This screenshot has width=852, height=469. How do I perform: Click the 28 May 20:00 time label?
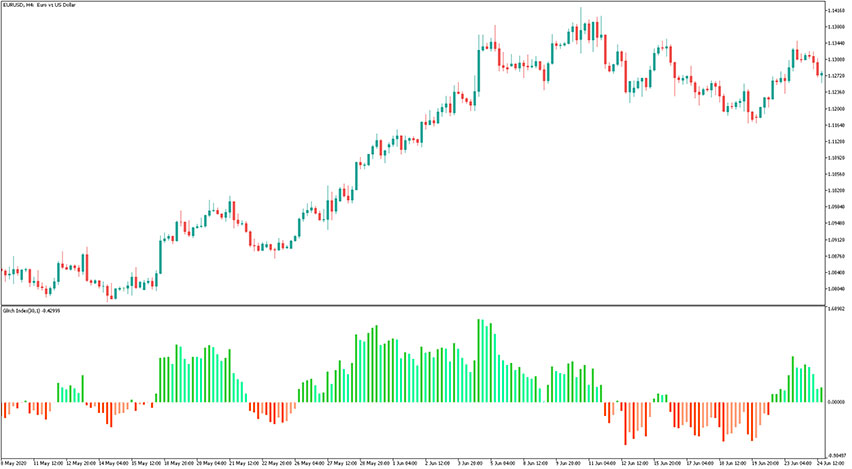374,464
